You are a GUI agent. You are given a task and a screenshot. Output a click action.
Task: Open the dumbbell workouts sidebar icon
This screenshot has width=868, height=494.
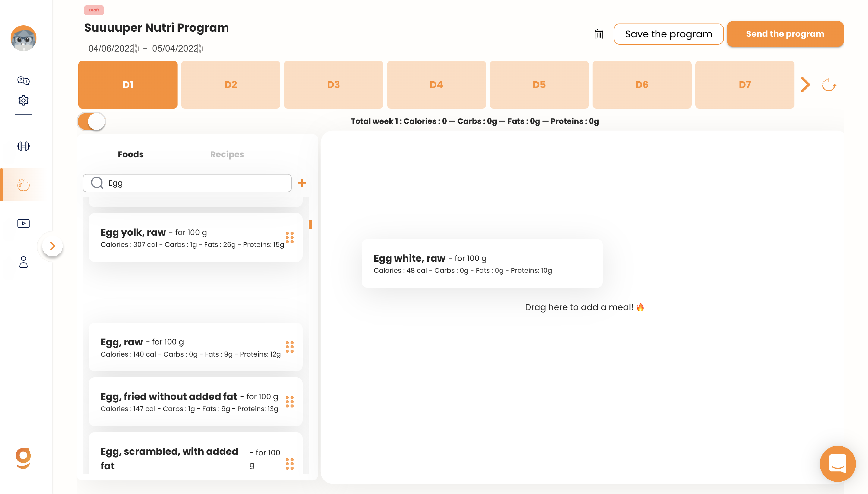point(23,146)
